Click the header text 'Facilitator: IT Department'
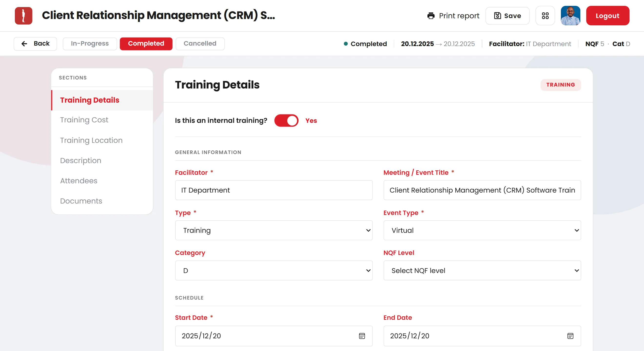This screenshot has width=644, height=351. tap(530, 44)
